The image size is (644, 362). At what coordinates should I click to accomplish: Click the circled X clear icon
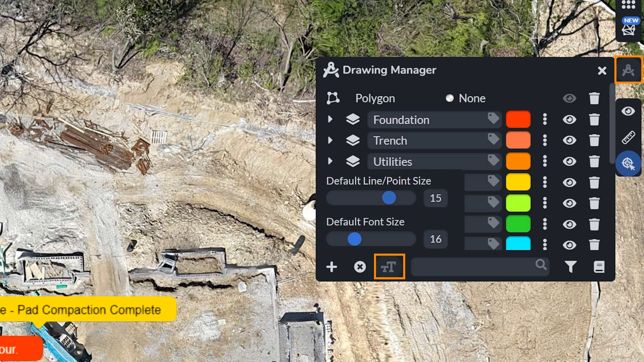360,267
